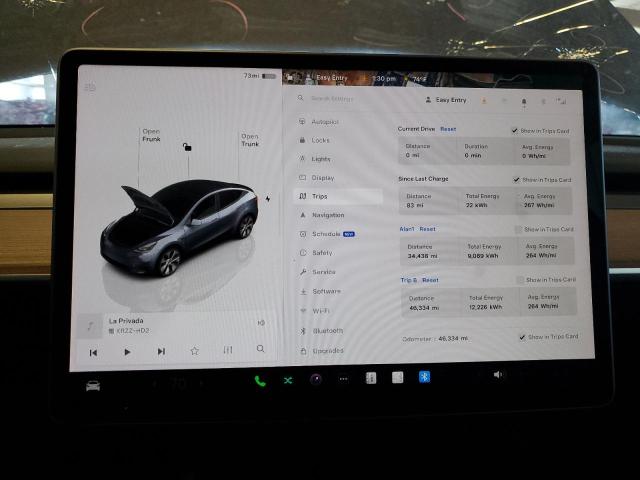Open Easy Entry profile in settings header
Screen dimensions: 640x480
point(446,100)
